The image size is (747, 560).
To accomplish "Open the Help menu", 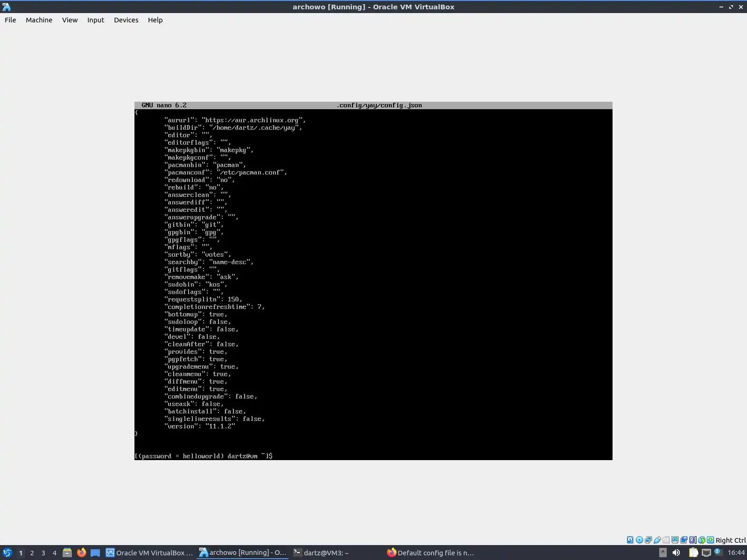I will [155, 20].
